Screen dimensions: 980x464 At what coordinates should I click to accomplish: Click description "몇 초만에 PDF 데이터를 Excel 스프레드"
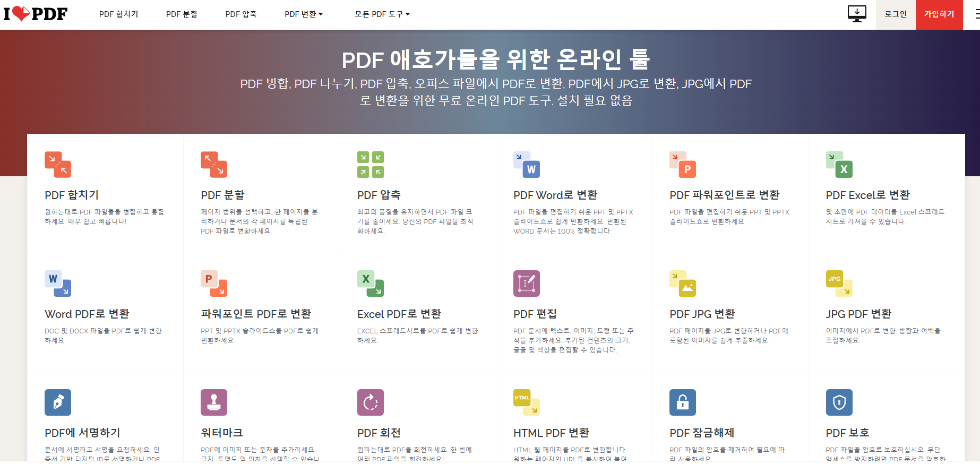point(886,212)
